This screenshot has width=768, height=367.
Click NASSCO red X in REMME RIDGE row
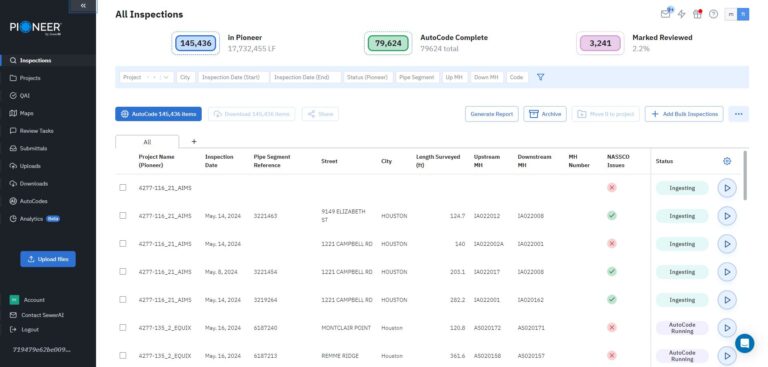pos(612,355)
